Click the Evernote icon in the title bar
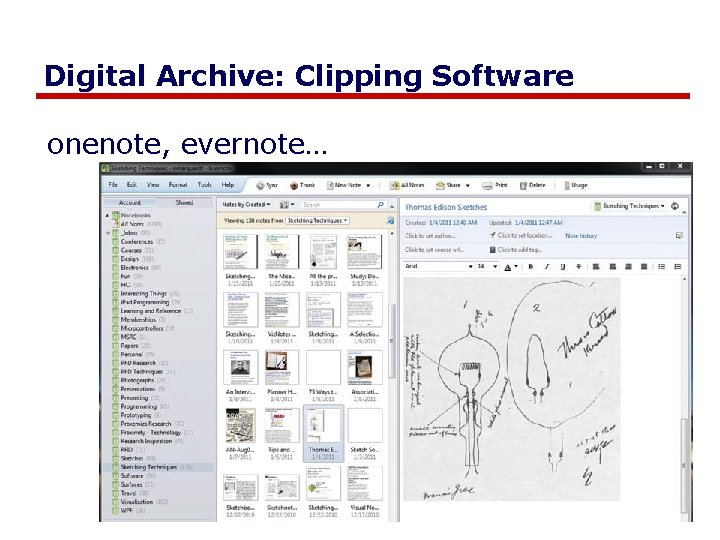 tap(105, 169)
